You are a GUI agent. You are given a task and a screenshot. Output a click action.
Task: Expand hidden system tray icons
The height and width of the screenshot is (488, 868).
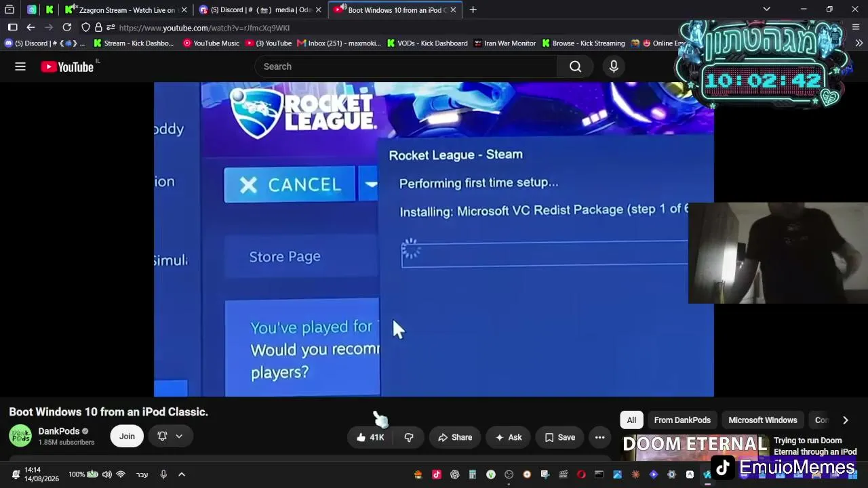(x=182, y=474)
